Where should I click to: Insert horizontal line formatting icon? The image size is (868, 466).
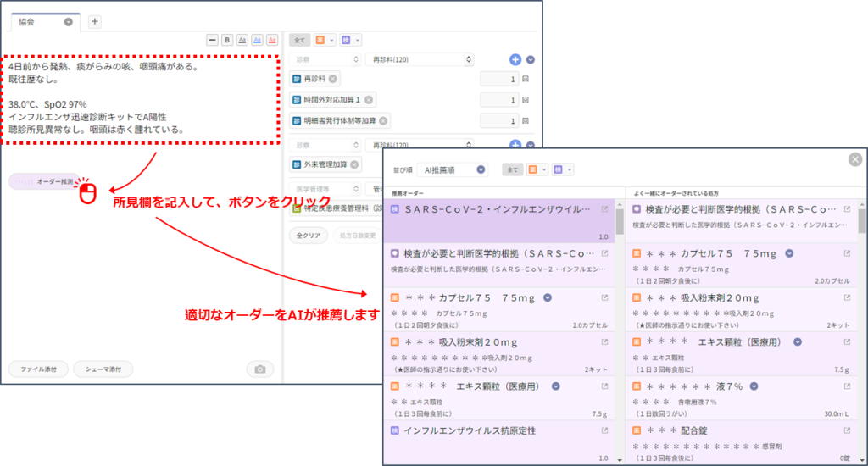click(x=212, y=40)
